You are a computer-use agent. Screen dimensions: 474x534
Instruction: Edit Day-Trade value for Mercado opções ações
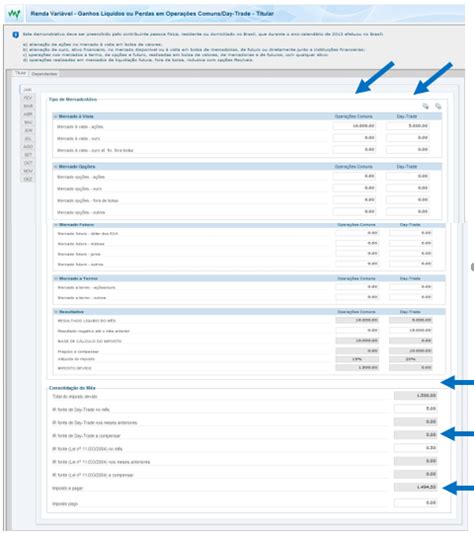tap(407, 176)
